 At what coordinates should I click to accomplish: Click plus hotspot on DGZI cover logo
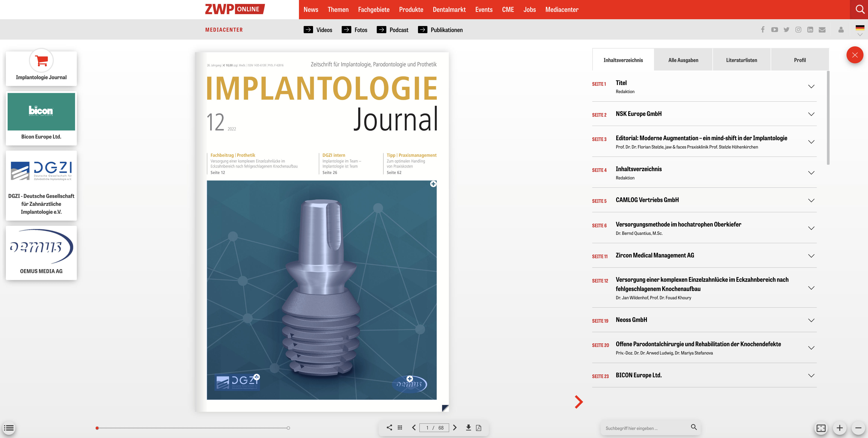[x=257, y=377]
